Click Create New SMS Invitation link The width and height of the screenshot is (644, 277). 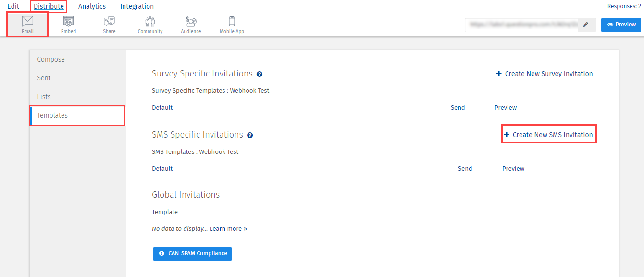coord(548,135)
